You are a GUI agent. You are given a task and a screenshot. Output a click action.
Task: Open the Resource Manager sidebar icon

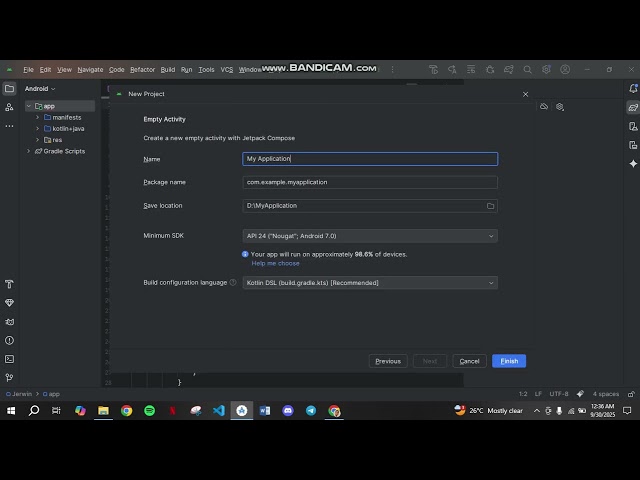(x=9, y=107)
